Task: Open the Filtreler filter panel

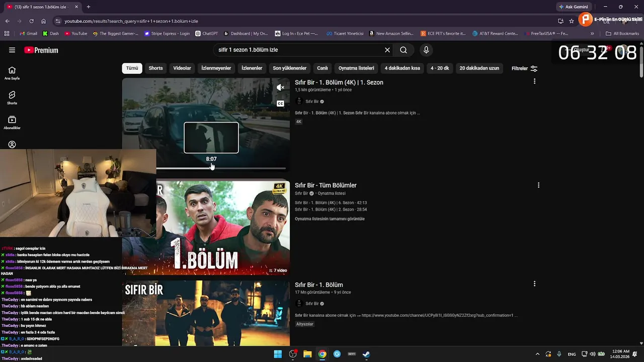Action: pos(524,68)
